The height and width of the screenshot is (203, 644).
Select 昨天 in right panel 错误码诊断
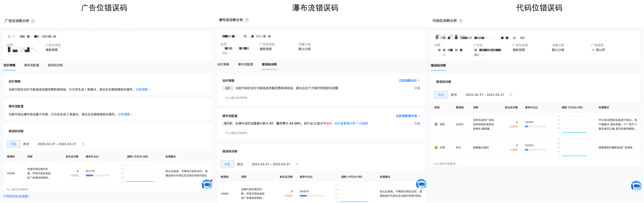(454, 95)
